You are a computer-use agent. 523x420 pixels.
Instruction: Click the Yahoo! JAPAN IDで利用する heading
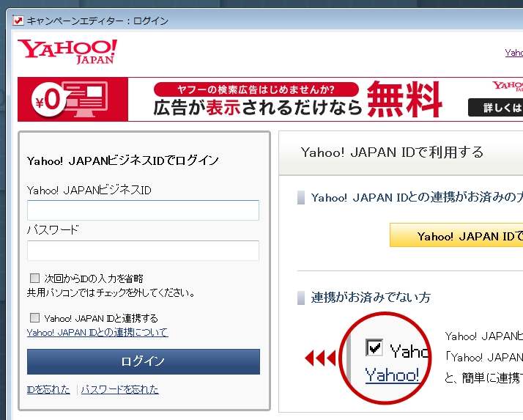(392, 152)
